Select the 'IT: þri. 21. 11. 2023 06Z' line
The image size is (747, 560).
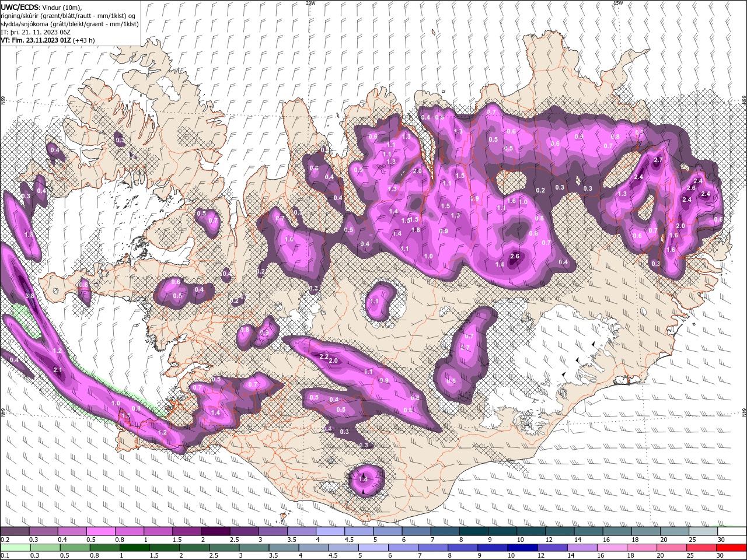tap(36, 32)
